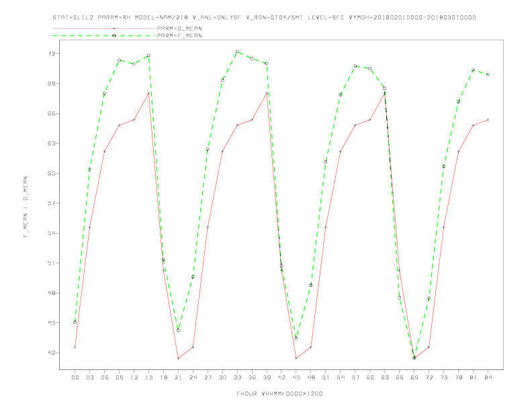532x411 pixels.
Task: Click the y-axis tick label 51
Action: click(x=51, y=263)
